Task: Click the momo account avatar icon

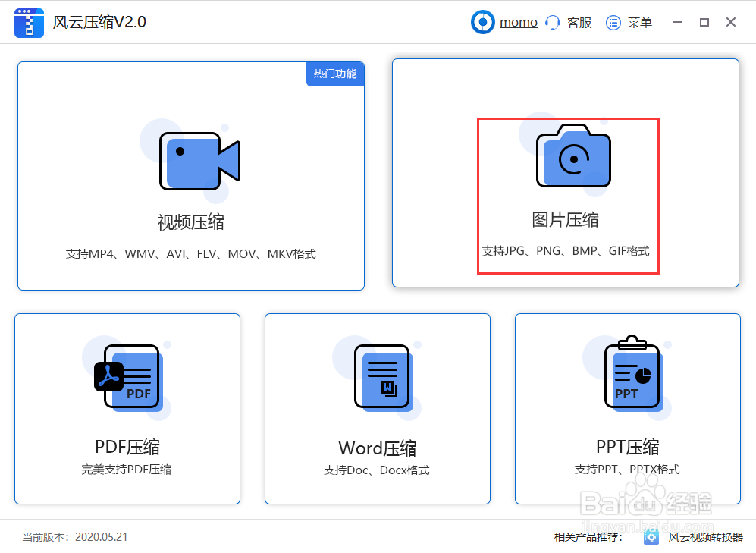Action: [x=482, y=22]
